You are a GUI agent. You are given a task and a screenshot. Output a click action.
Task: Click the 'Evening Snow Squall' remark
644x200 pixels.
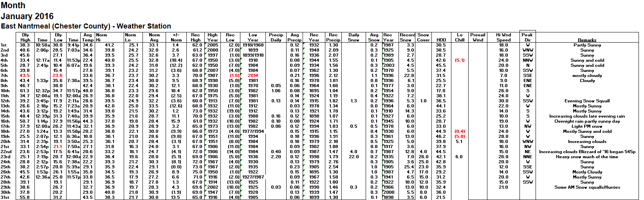pos(587,101)
